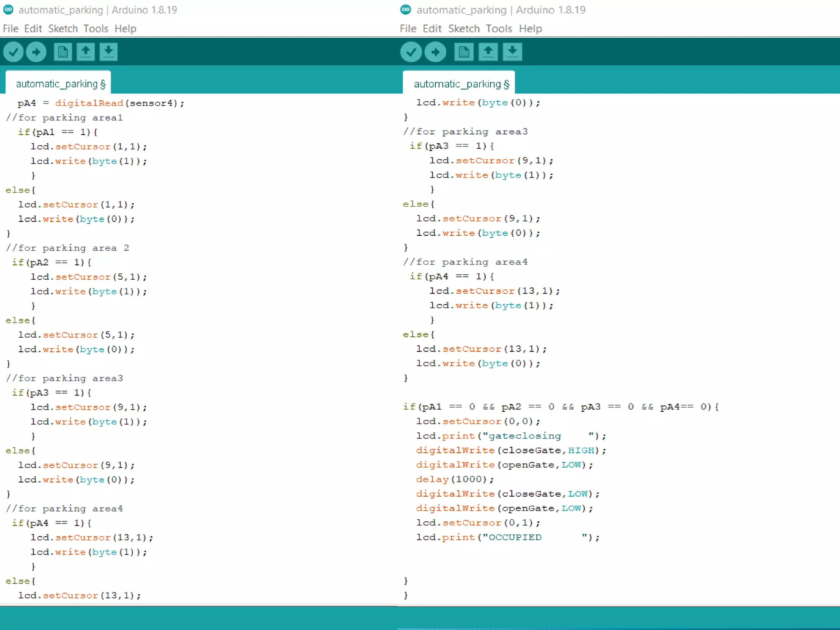
Task: Open Sketch menu in left window
Action: coord(63,29)
